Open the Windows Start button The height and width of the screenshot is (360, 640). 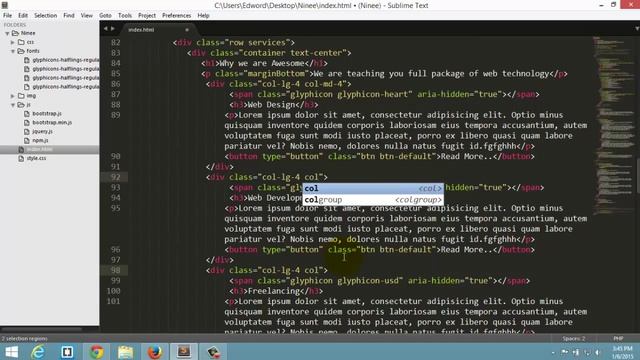(x=11, y=352)
